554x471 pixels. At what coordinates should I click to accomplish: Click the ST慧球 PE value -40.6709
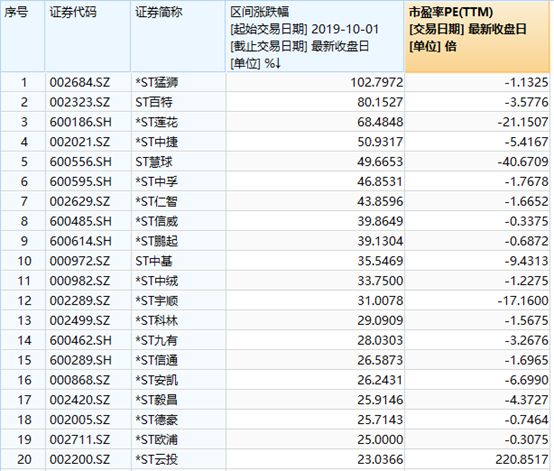pyautogui.click(x=523, y=162)
